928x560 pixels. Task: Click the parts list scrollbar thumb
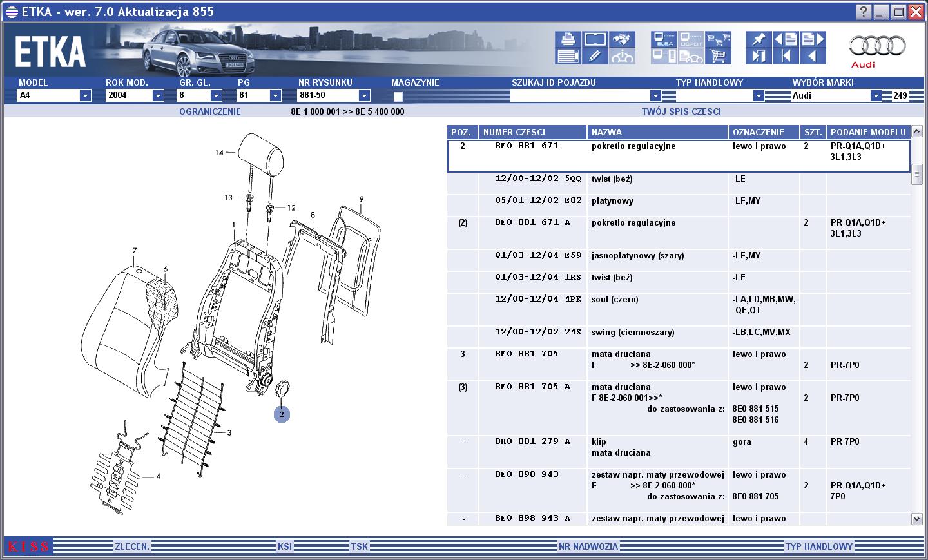coord(917,175)
